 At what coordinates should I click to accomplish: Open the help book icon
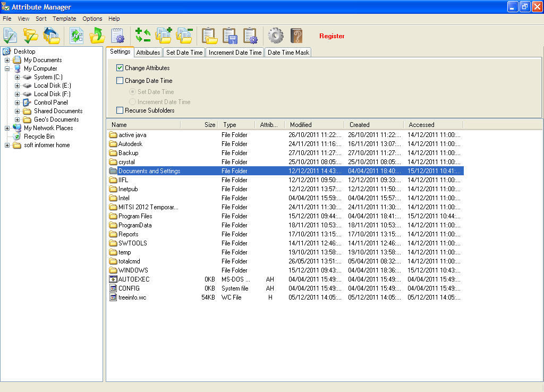(x=296, y=35)
